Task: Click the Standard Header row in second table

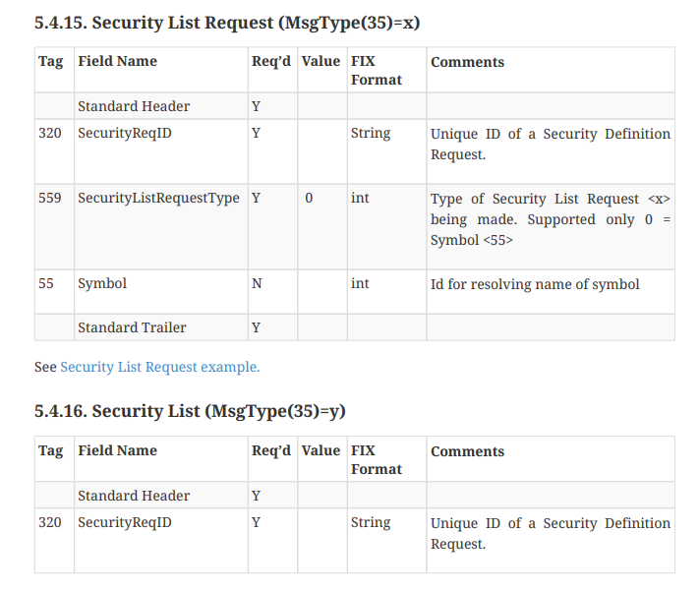Action: [355, 496]
